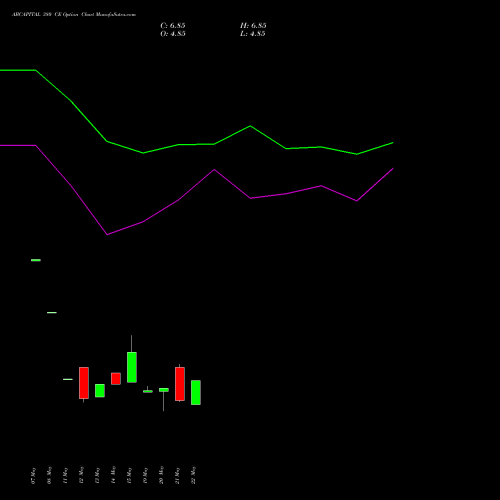Select the red candlestick for 21 May
Image resolution: width=500 pixels, height=500 pixels.
[180, 384]
